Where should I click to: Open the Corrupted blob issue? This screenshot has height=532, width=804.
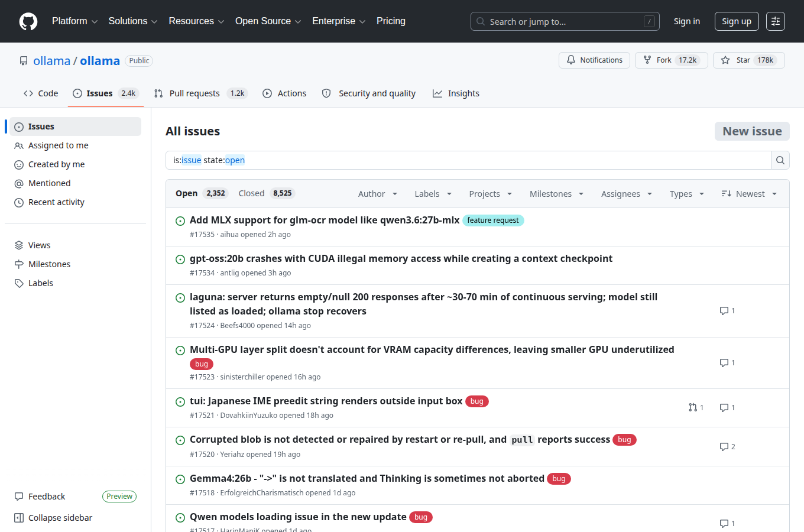400,439
